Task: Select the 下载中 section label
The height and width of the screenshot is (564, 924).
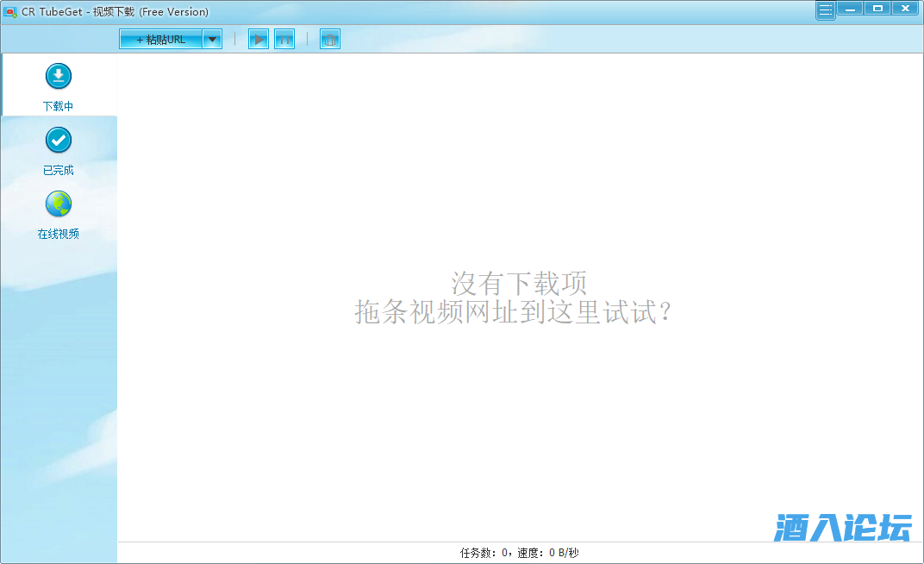Action: (58, 105)
